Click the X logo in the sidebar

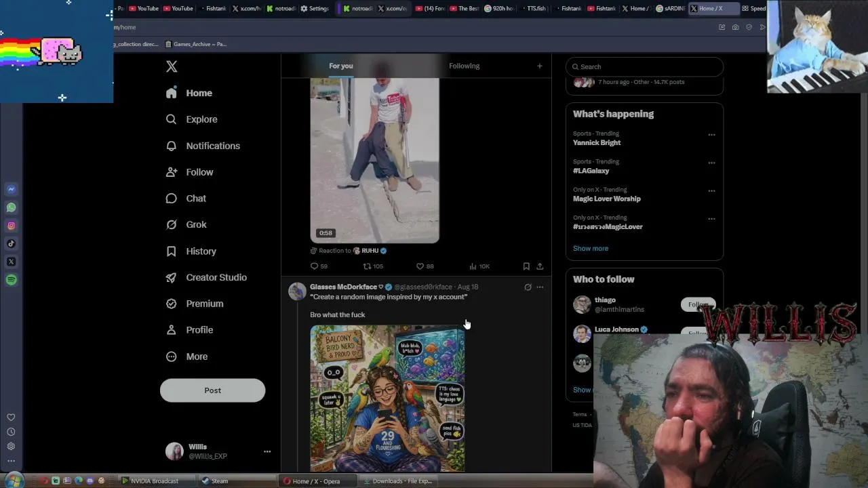[172, 66]
